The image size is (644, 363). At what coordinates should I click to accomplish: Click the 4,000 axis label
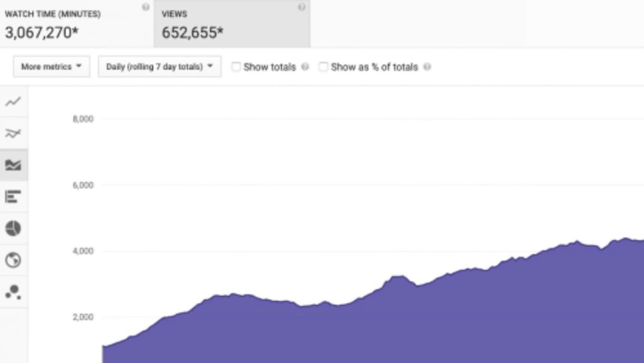point(83,251)
